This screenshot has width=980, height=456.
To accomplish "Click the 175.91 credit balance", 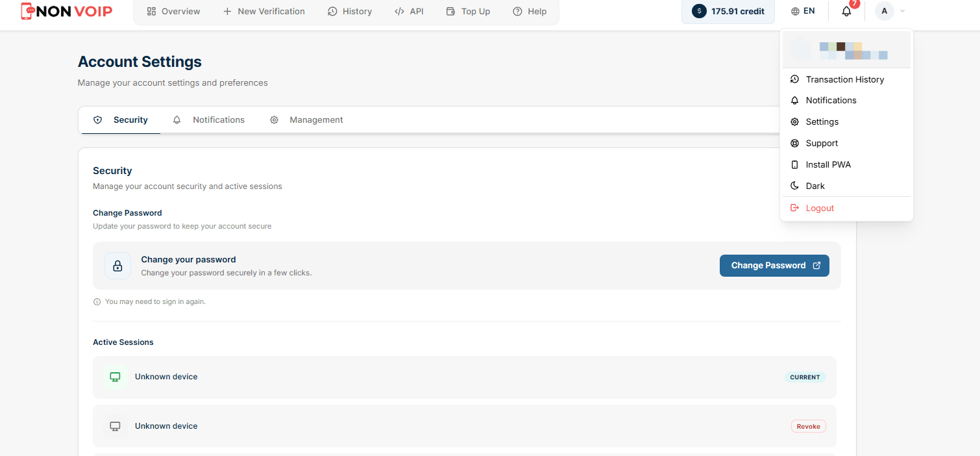I will tap(728, 11).
